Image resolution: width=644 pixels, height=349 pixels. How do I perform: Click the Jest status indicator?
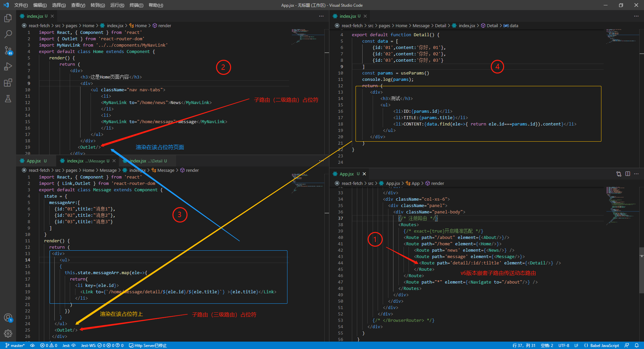tap(69, 345)
